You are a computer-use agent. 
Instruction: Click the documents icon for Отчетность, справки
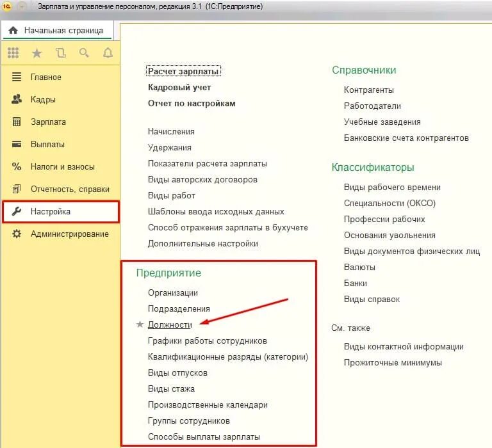[x=16, y=189]
